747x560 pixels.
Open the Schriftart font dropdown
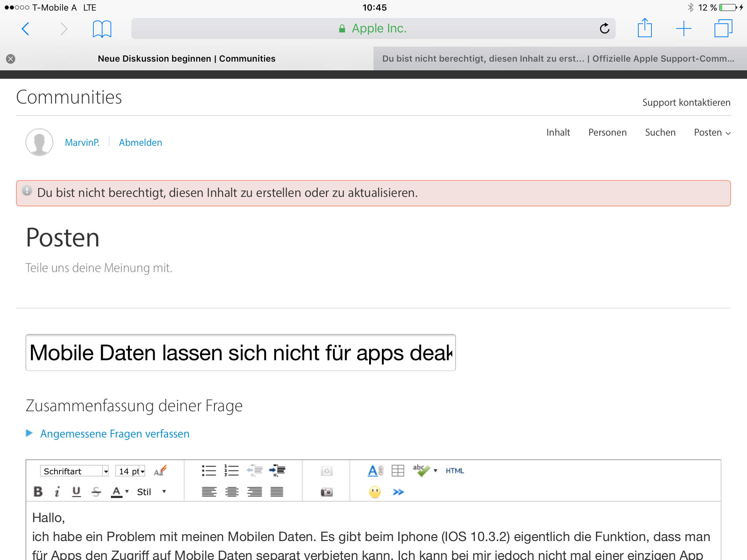click(75, 471)
